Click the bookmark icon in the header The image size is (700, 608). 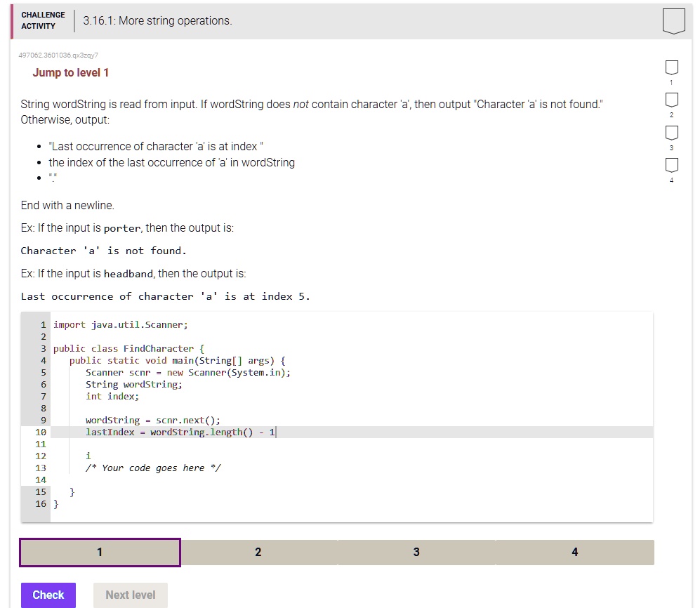pos(673,20)
